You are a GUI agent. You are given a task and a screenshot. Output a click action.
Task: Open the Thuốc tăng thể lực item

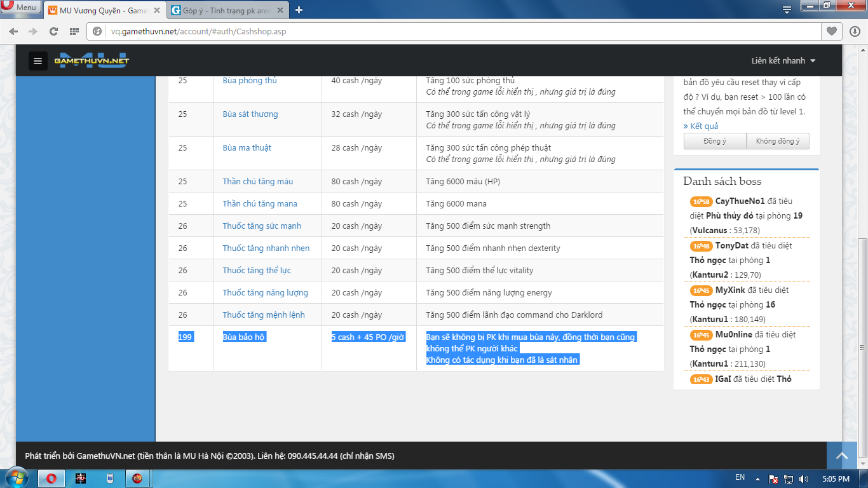pos(257,271)
